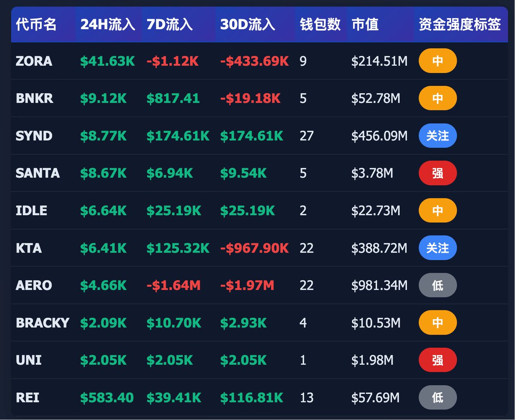Image resolution: width=515 pixels, height=420 pixels.
Task: Click the blue 关注 tag in SYND row
Action: (x=438, y=136)
